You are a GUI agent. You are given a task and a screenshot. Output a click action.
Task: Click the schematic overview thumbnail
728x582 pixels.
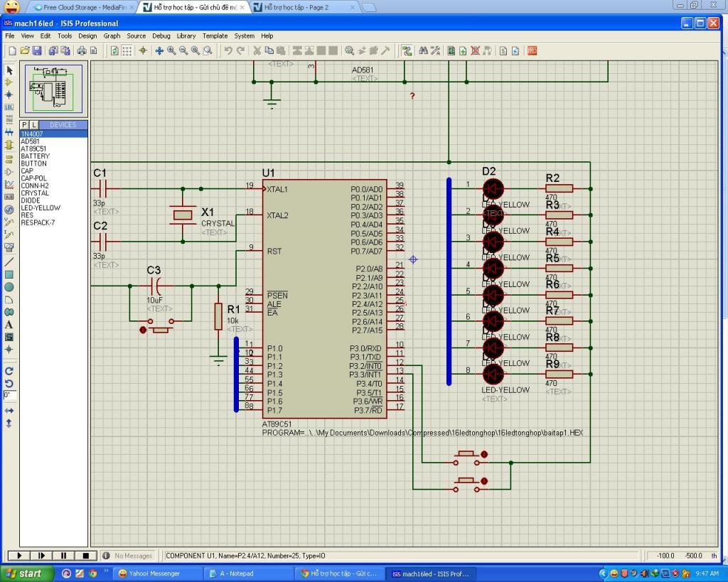[x=53, y=88]
